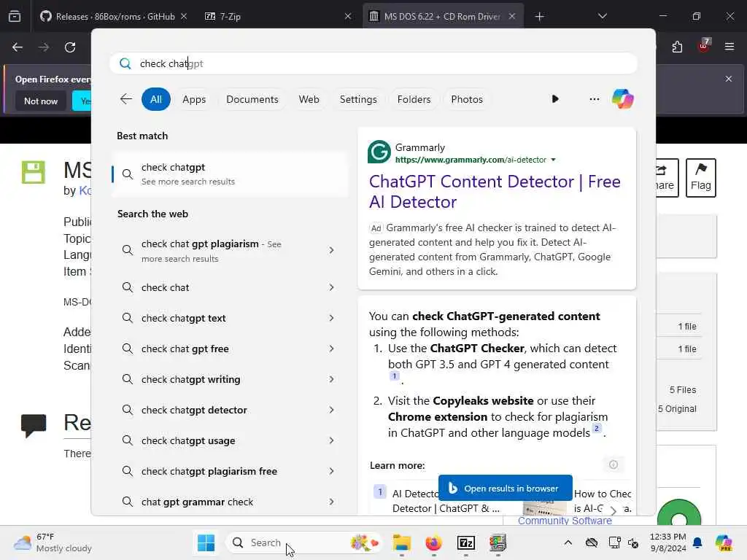The image size is (747, 560).
Task: Open File Explorer from the taskbar
Action: pyautogui.click(x=402, y=542)
